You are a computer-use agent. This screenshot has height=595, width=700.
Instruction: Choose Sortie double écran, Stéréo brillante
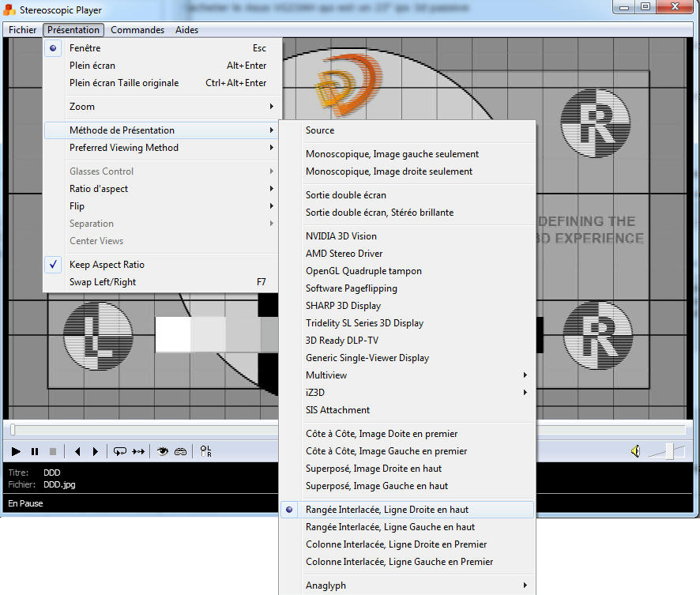click(407, 212)
